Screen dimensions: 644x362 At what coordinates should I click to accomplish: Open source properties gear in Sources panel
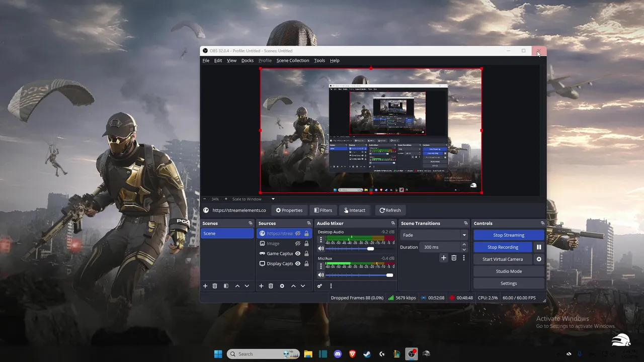tap(282, 286)
